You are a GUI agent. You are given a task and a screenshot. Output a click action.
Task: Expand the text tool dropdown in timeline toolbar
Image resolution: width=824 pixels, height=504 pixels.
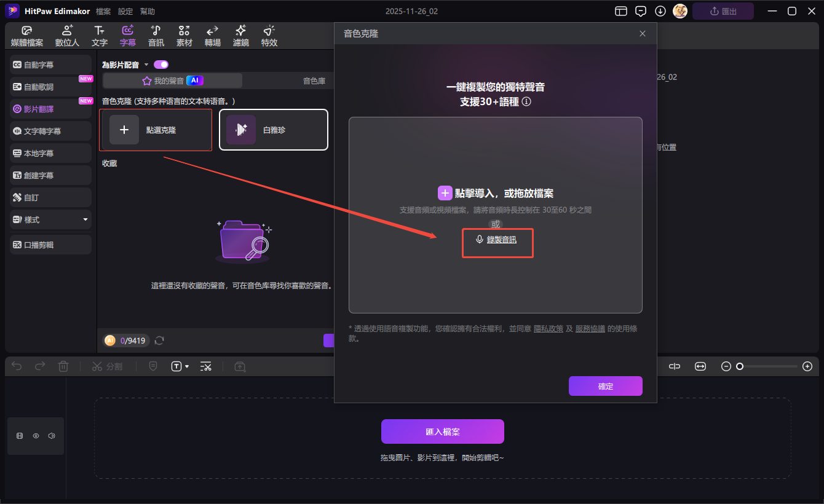pos(187,366)
